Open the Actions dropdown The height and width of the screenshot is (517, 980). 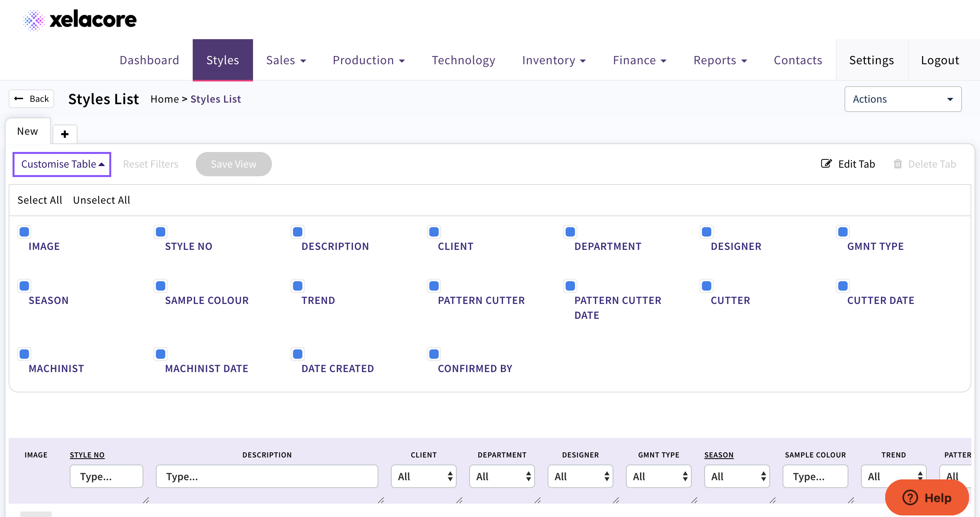[x=902, y=99]
